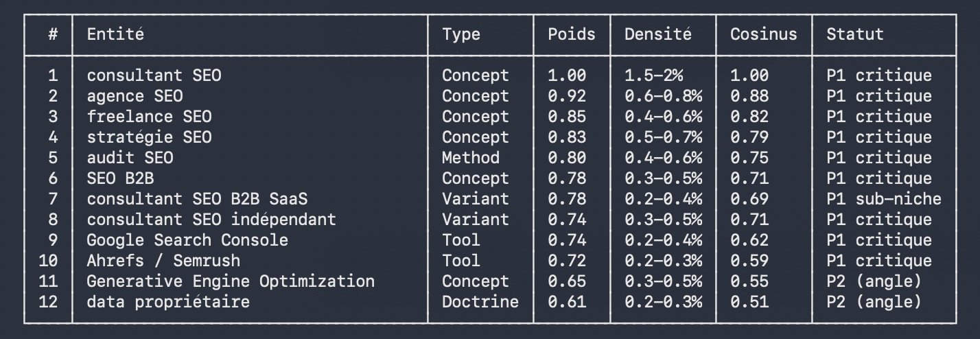980x339 pixels.
Task: Select the 'Generative Engine Optimization' entity
Action: click(x=231, y=281)
